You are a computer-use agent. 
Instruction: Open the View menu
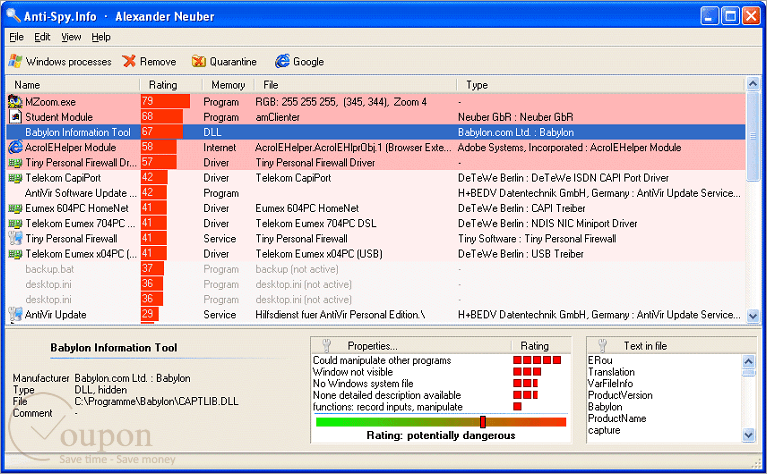tap(71, 37)
